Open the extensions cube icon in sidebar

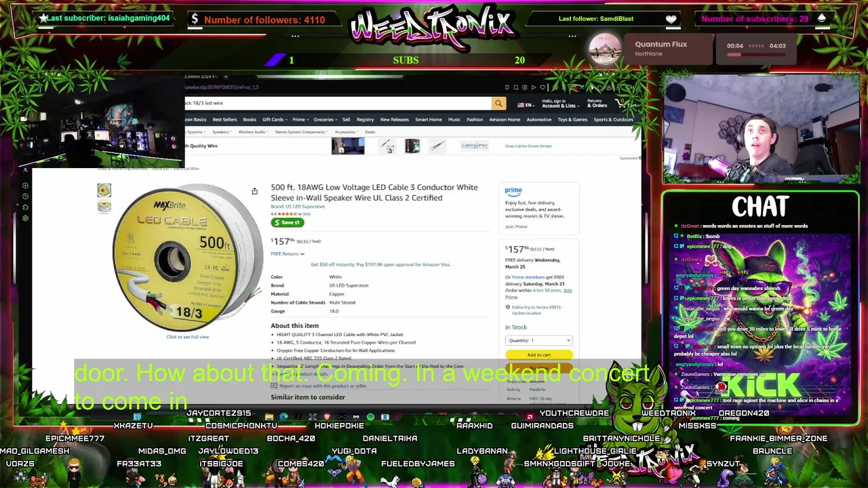25,207
